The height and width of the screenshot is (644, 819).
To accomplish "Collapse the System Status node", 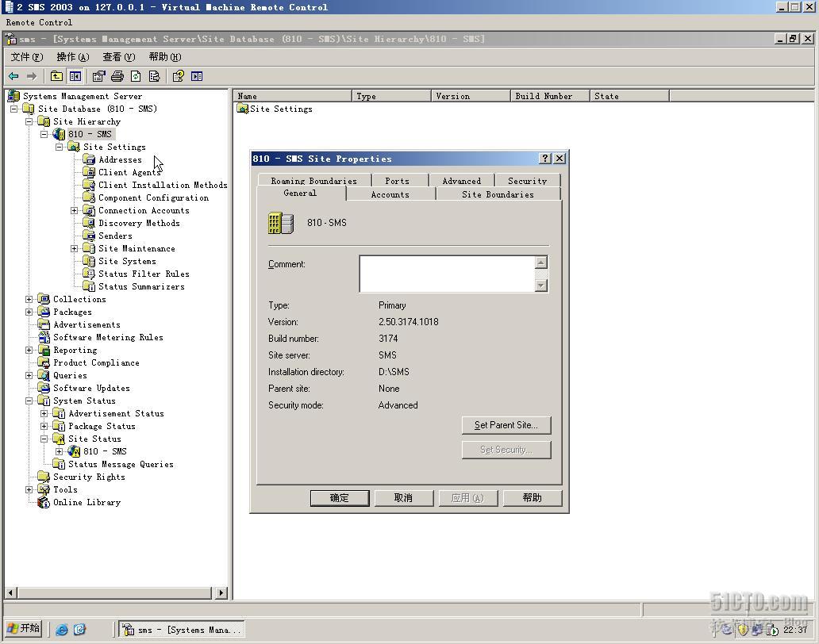I will coord(29,401).
